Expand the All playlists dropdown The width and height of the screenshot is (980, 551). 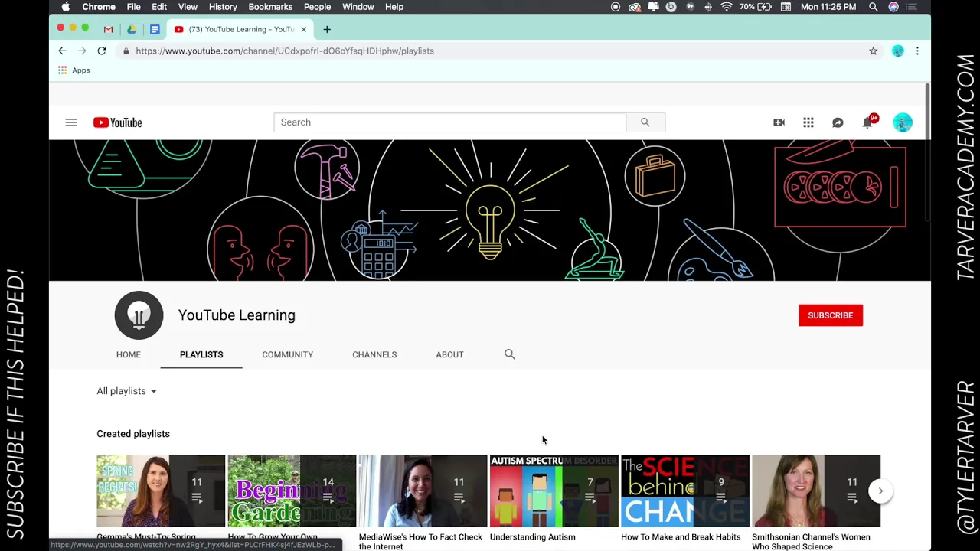[126, 391]
